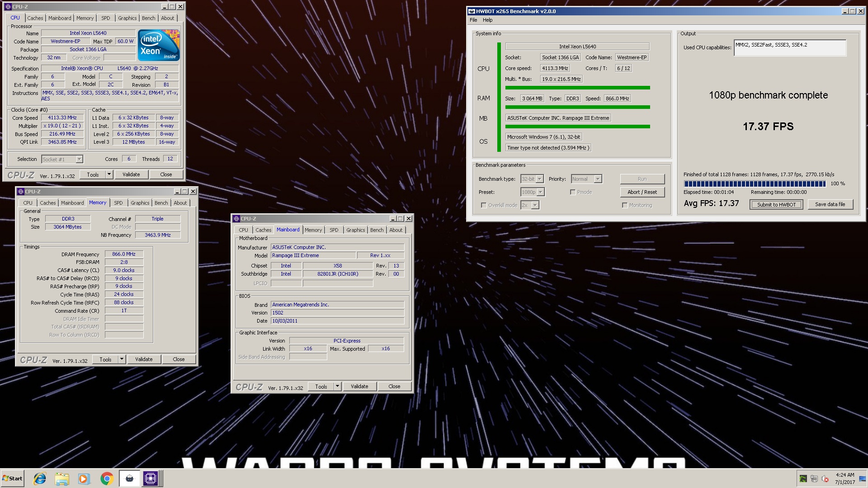Open the volume tray icon
The image size is (868, 488).
point(825,479)
